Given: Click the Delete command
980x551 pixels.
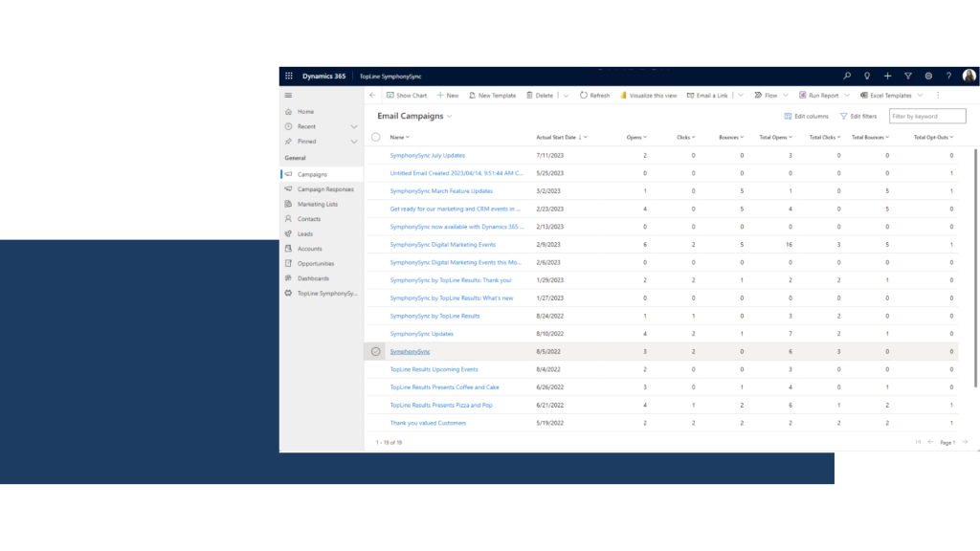Looking at the screenshot, I should coord(540,96).
